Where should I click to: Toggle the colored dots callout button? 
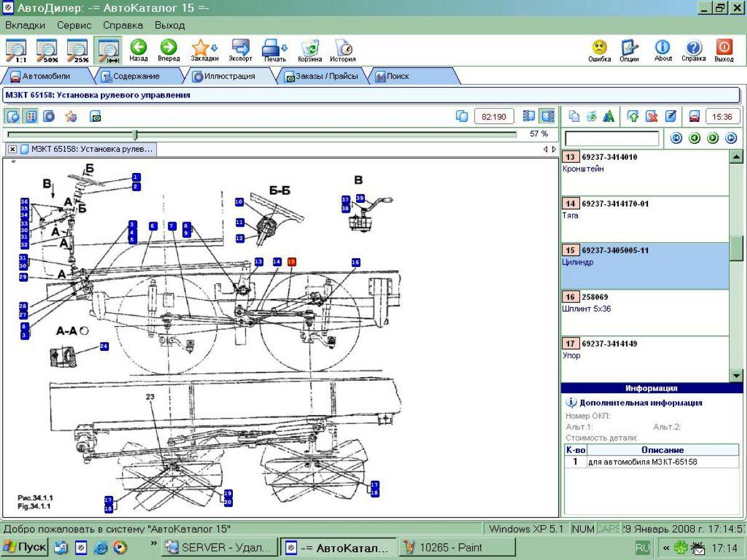pos(31,116)
